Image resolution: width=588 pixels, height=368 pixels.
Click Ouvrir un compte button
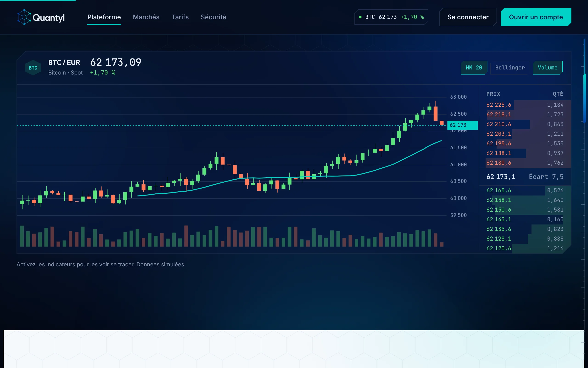tap(536, 17)
